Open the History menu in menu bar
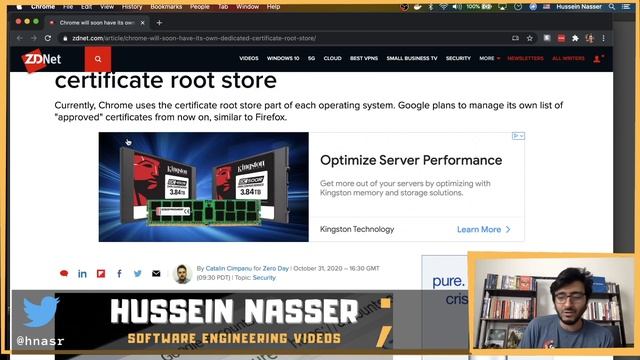Image resolution: width=640 pixels, height=360 pixels. pyautogui.click(x=132, y=7)
